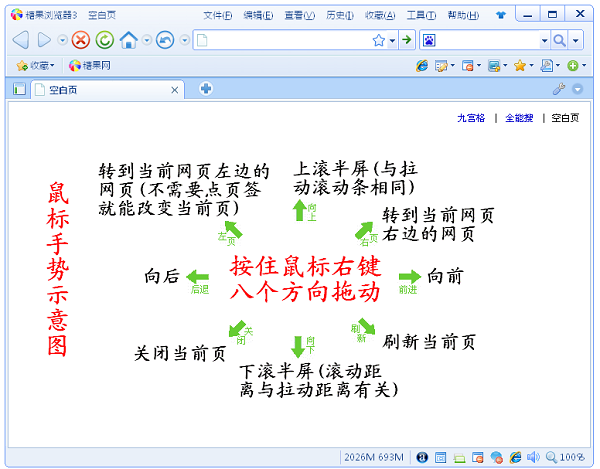
Task: Click the 九宫格 link
Action: (471, 117)
